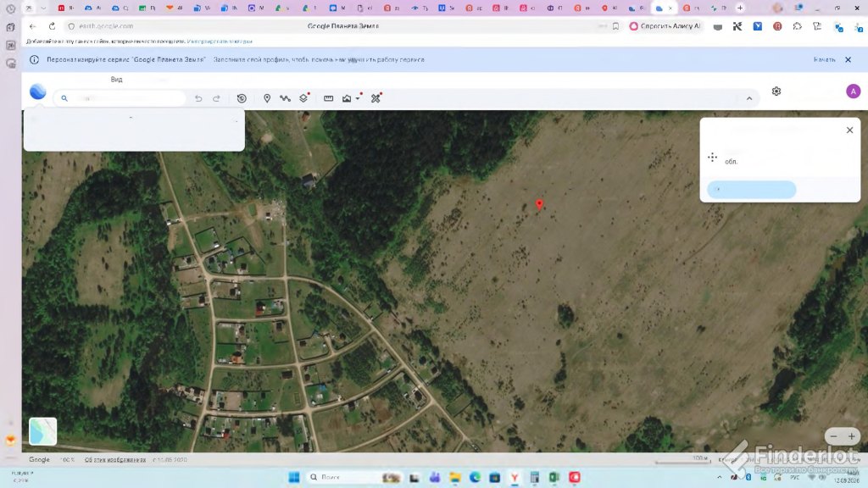Zoom in with the plus button
The width and height of the screenshot is (868, 488).
(851, 436)
